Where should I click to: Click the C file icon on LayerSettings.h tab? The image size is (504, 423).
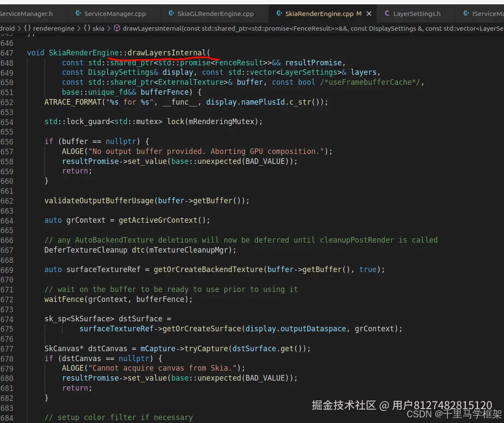click(387, 13)
